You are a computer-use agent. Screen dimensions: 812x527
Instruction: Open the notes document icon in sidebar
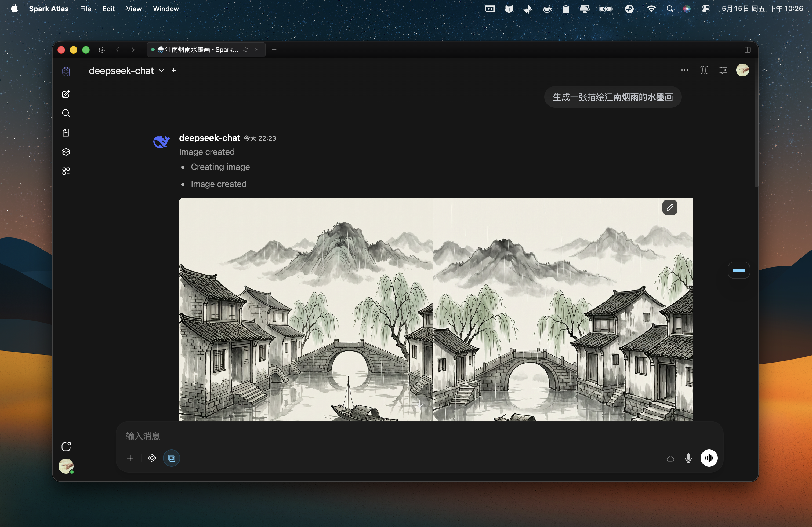66,133
